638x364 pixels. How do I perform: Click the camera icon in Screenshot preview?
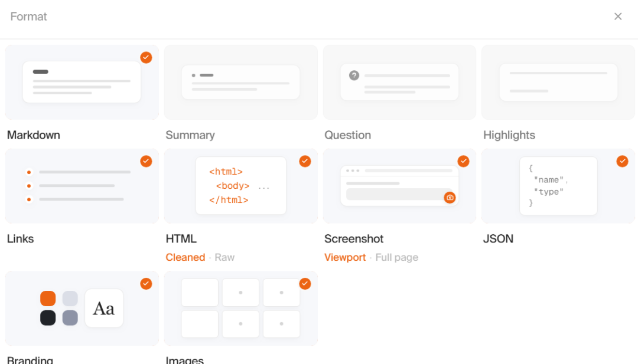450,198
